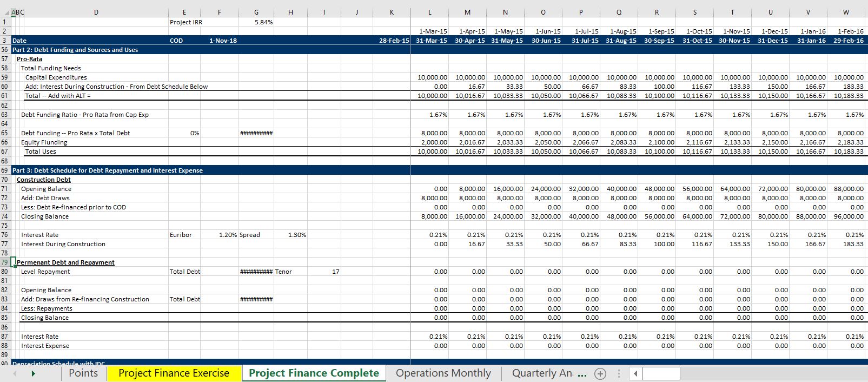Viewport: 868px width, 382px height.
Task: Select Debt Funding Ratio label cell
Action: [x=84, y=115]
